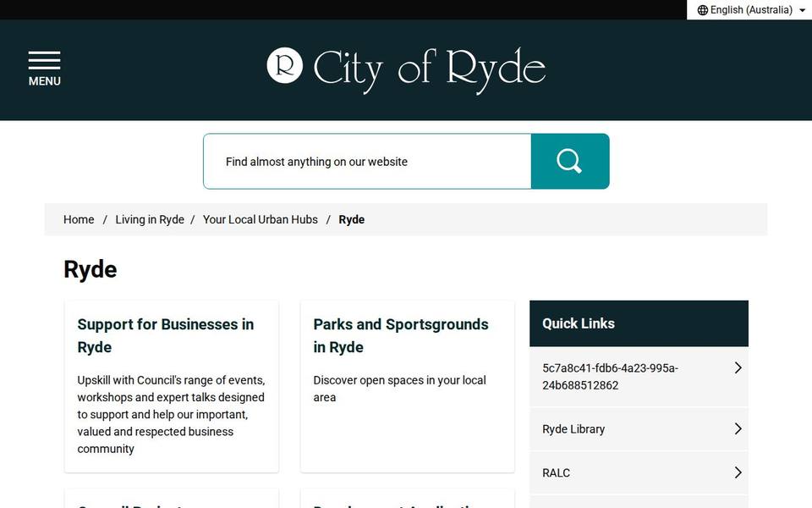Screen dimensions: 812x508
Task: Open Your Local Urban Hubs breadcrumb
Action: pyautogui.click(x=260, y=220)
